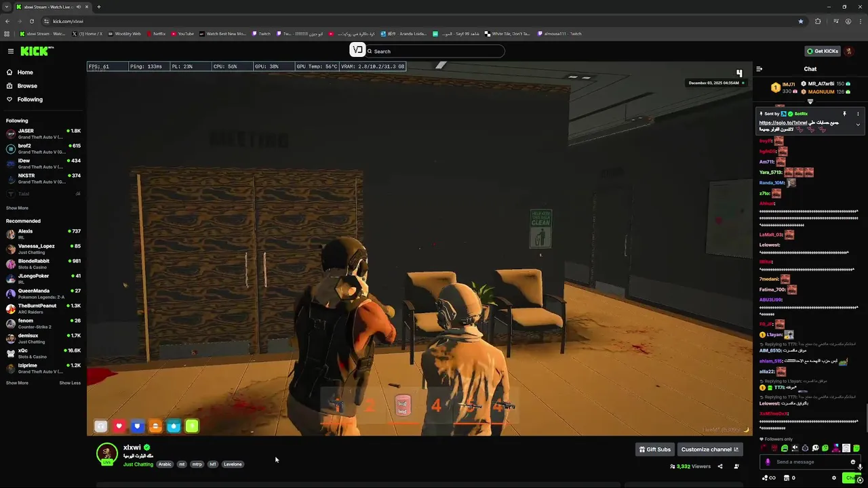This screenshot has width=868, height=488.
Task: Open the emoji picker in chat input
Action: click(x=853, y=462)
